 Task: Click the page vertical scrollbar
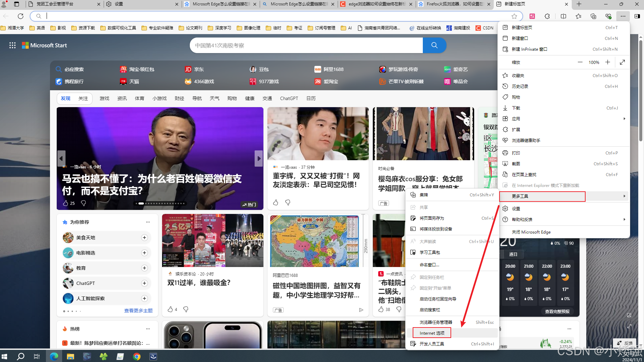pos(641,91)
